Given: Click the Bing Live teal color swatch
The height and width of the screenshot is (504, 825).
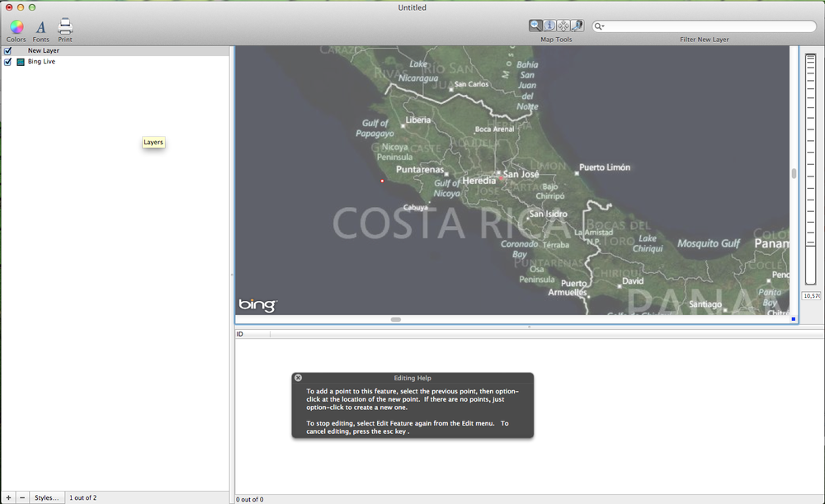Looking at the screenshot, I should 21,62.
